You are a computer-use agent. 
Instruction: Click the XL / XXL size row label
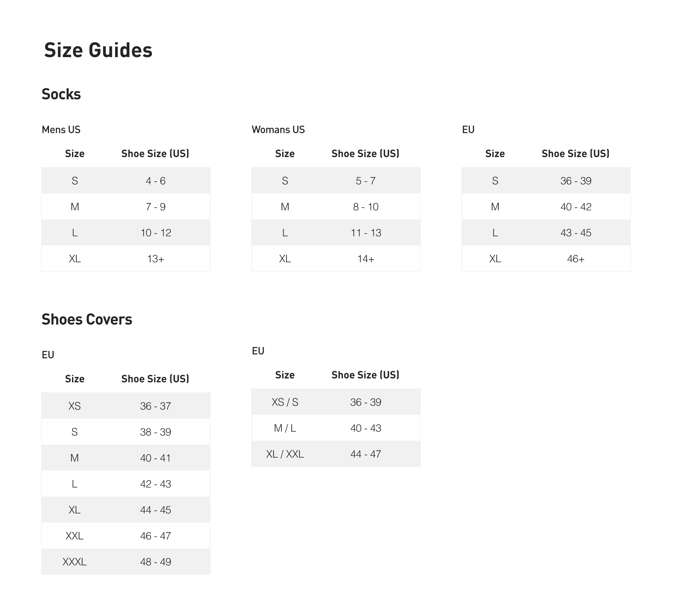pos(285,454)
